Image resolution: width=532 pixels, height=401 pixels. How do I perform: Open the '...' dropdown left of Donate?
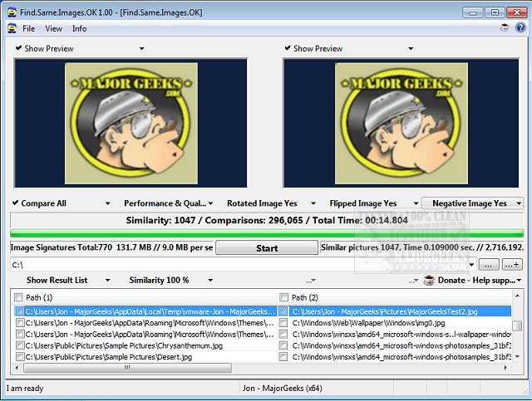tap(413, 281)
